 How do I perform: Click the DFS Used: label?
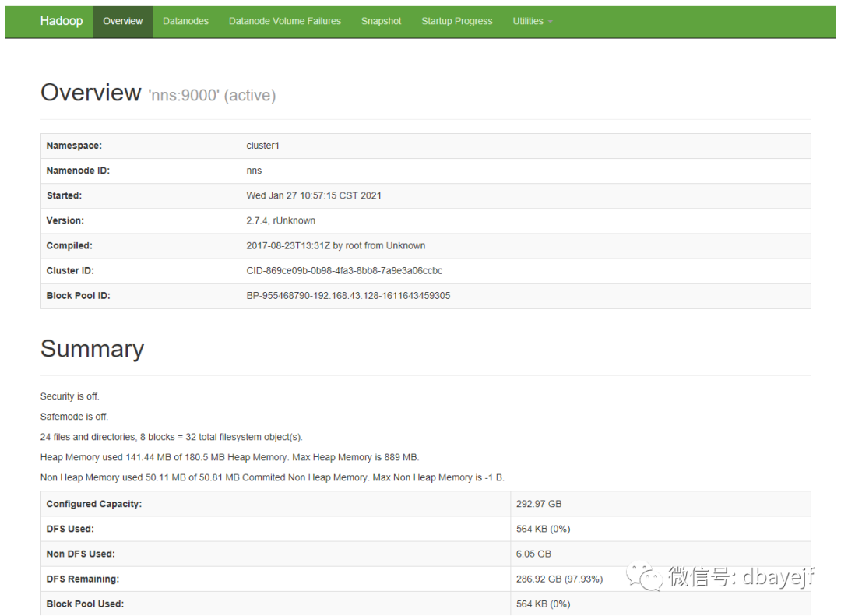[70, 529]
